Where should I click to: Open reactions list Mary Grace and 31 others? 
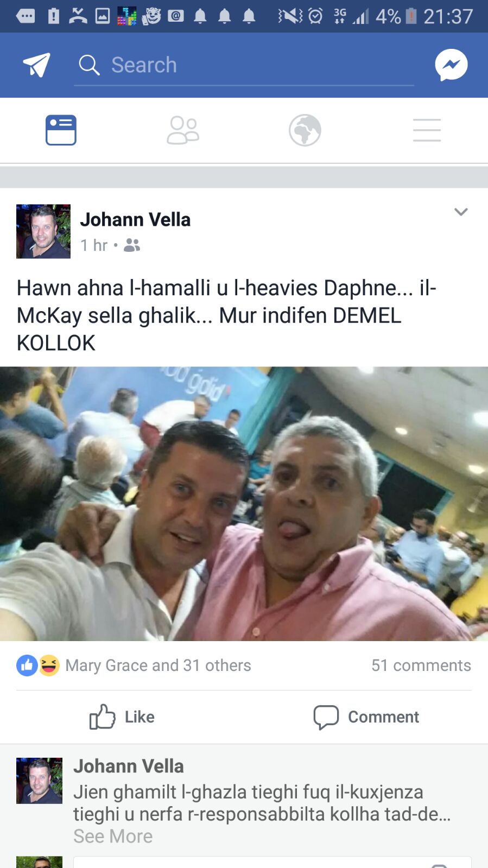pyautogui.click(x=158, y=665)
